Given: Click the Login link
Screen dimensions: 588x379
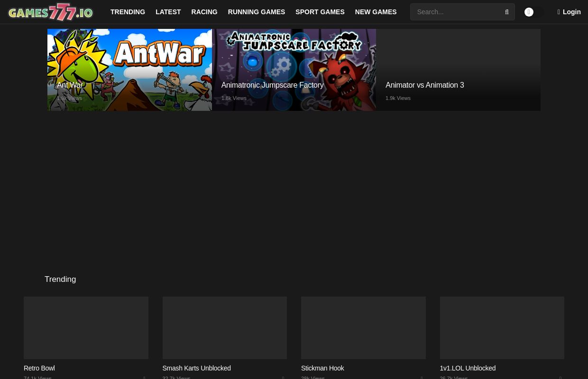Looking at the screenshot, I should (x=569, y=12).
